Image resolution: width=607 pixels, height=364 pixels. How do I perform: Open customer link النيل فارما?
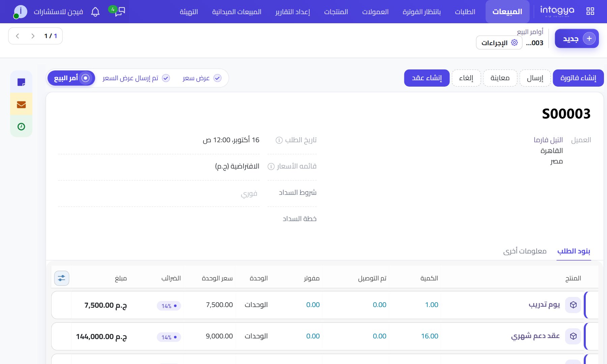[x=548, y=140]
